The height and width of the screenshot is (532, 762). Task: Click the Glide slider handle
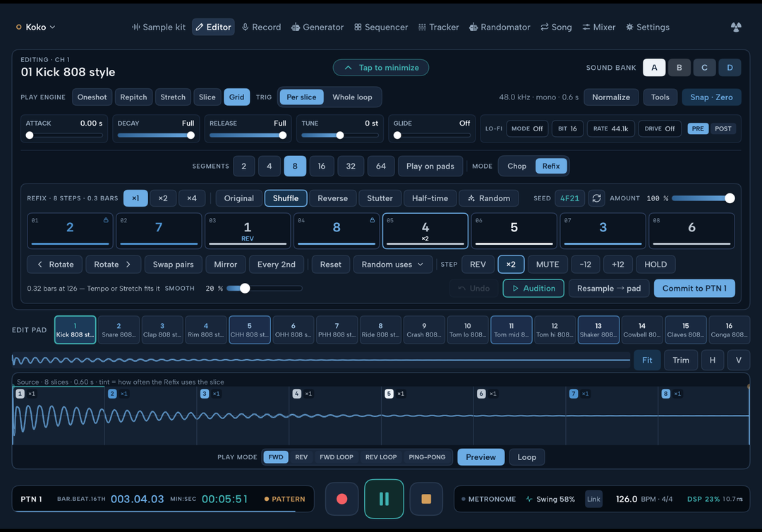[x=397, y=135]
